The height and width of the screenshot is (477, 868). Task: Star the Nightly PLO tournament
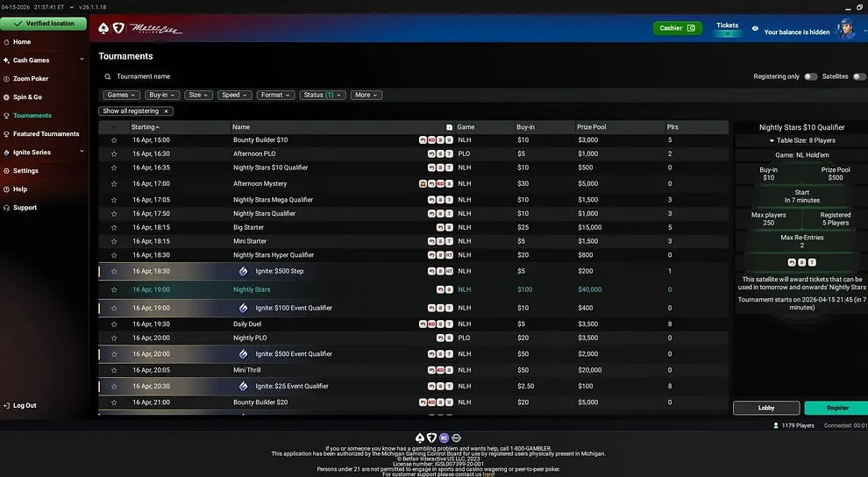(114, 338)
